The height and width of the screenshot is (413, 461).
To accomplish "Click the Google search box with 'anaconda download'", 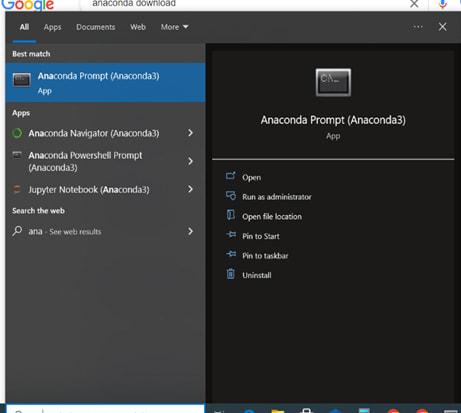I will point(247,4).
